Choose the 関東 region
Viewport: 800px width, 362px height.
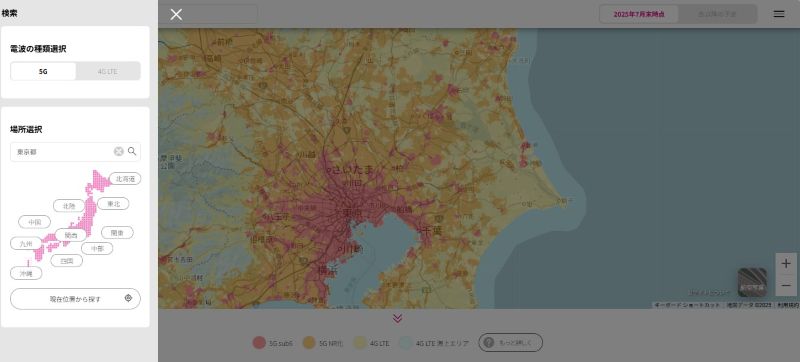(117, 233)
